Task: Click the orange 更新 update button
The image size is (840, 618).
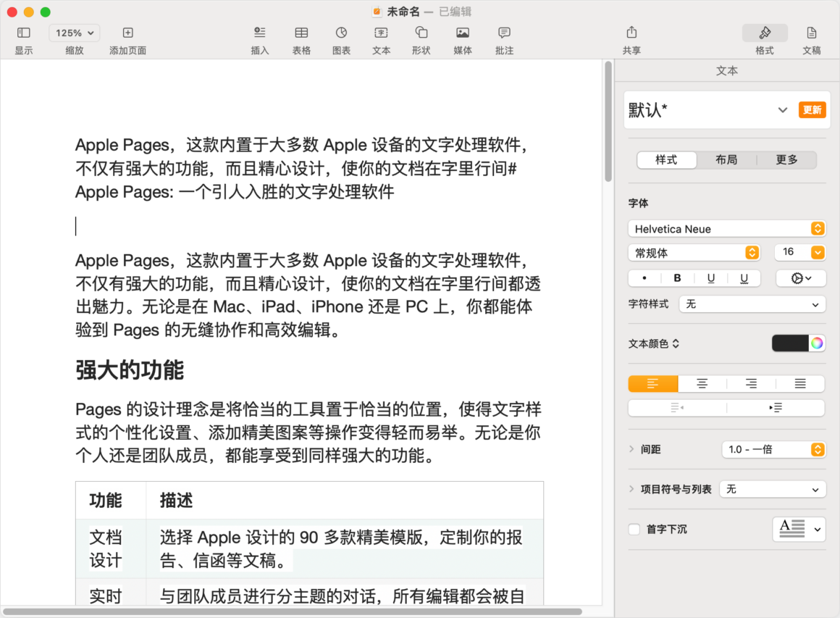Action: (x=812, y=110)
